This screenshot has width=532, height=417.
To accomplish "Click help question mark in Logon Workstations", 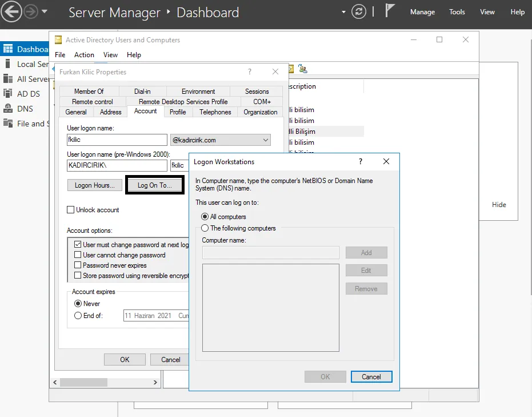I will click(361, 161).
